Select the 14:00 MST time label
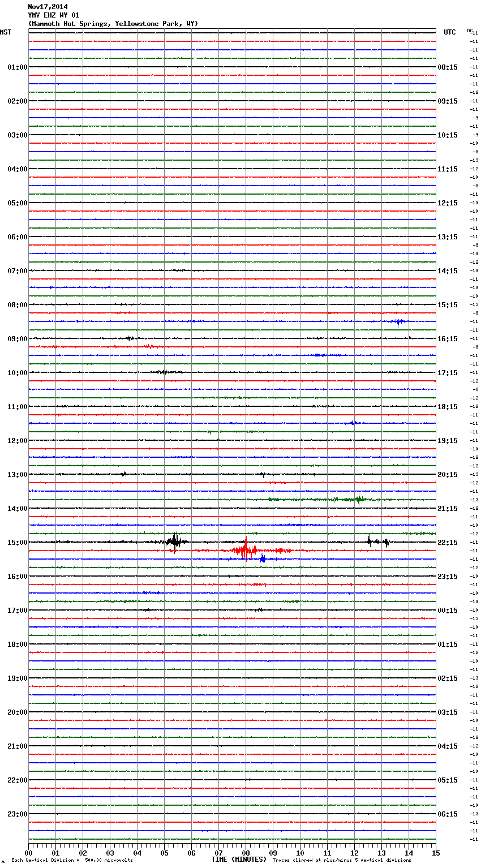The height and width of the screenshot is (868, 481). pyautogui.click(x=17, y=509)
